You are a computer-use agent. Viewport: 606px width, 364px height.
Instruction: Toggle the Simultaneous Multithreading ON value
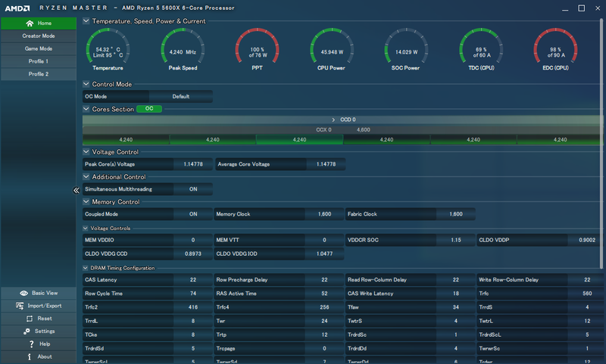193,189
